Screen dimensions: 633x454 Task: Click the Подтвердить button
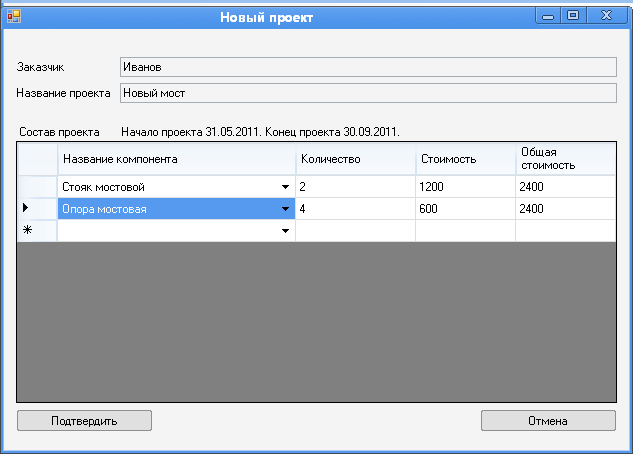(84, 421)
